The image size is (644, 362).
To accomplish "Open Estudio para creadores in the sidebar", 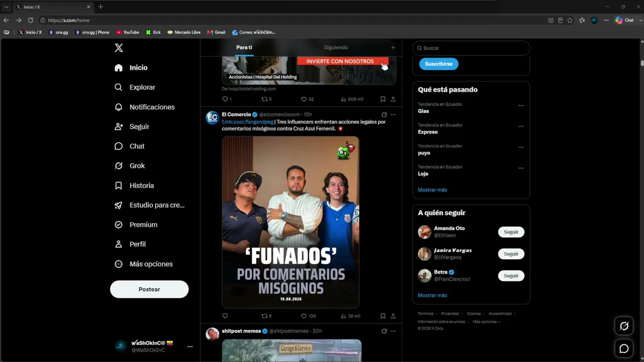I will click(149, 205).
